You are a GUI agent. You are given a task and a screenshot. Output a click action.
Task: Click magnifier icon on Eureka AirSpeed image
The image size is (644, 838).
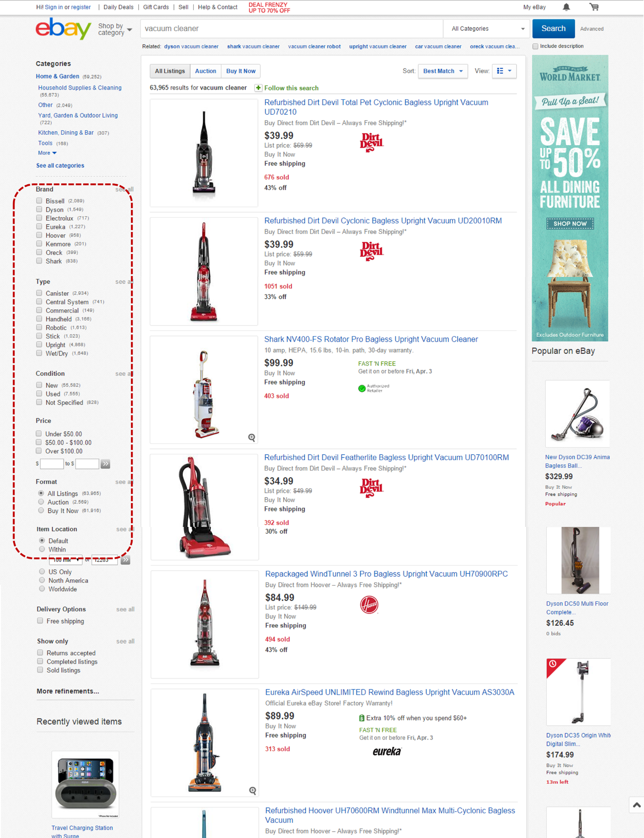click(x=253, y=790)
